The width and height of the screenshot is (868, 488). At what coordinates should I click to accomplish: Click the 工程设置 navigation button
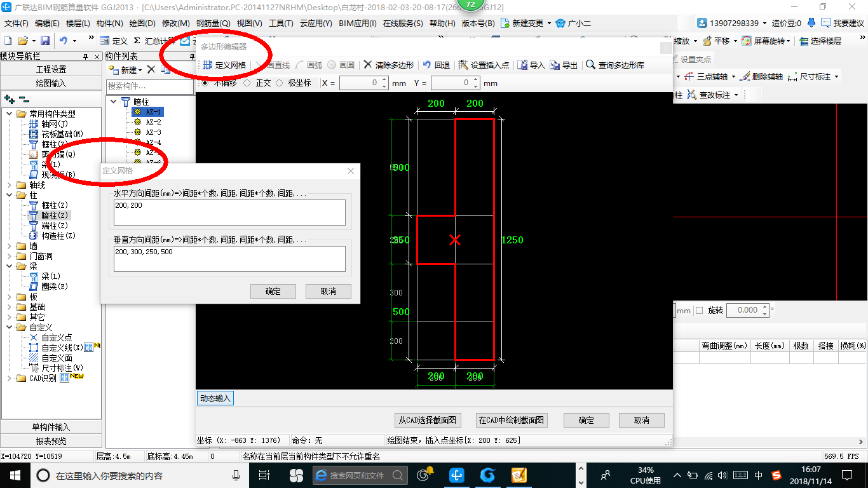tap(51, 69)
